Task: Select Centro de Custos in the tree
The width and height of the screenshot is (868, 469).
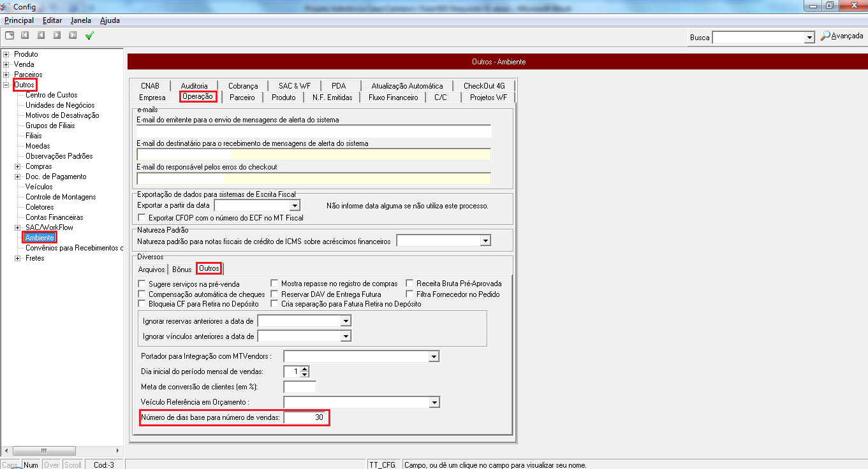Action: (x=52, y=95)
